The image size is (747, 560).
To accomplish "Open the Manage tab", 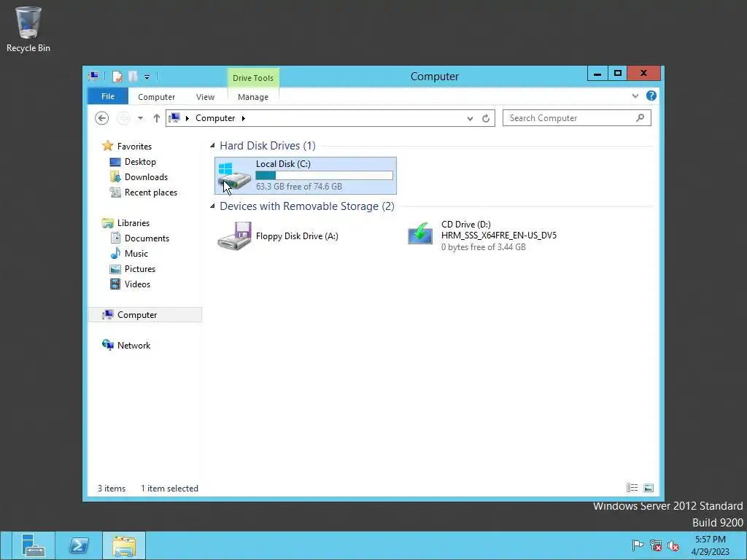I will (253, 97).
